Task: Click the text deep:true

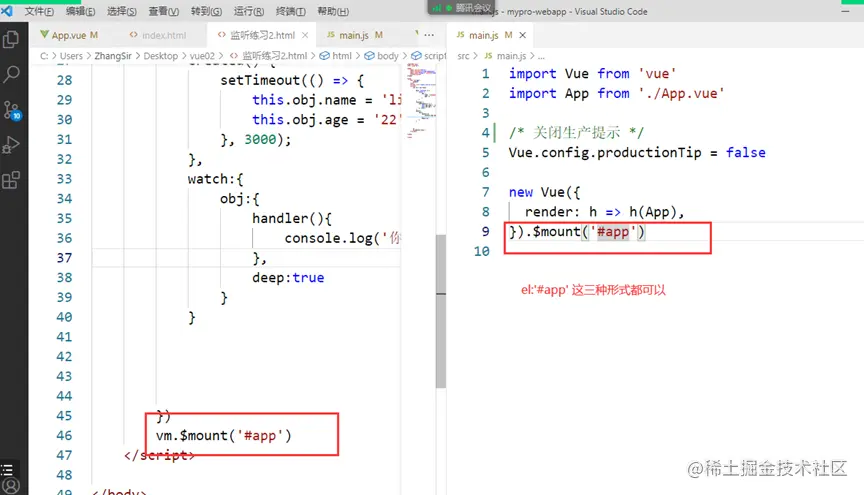Action: (x=288, y=278)
